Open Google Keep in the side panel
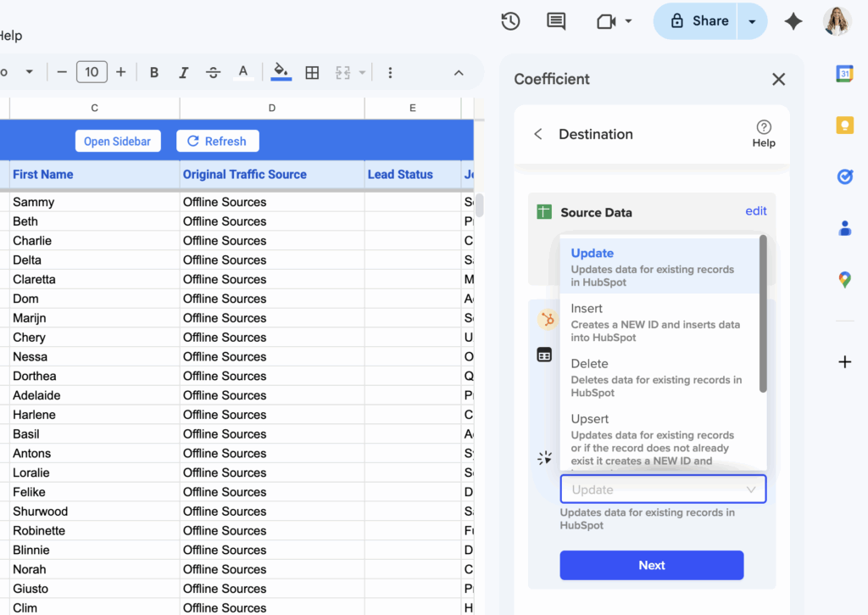 844,125
